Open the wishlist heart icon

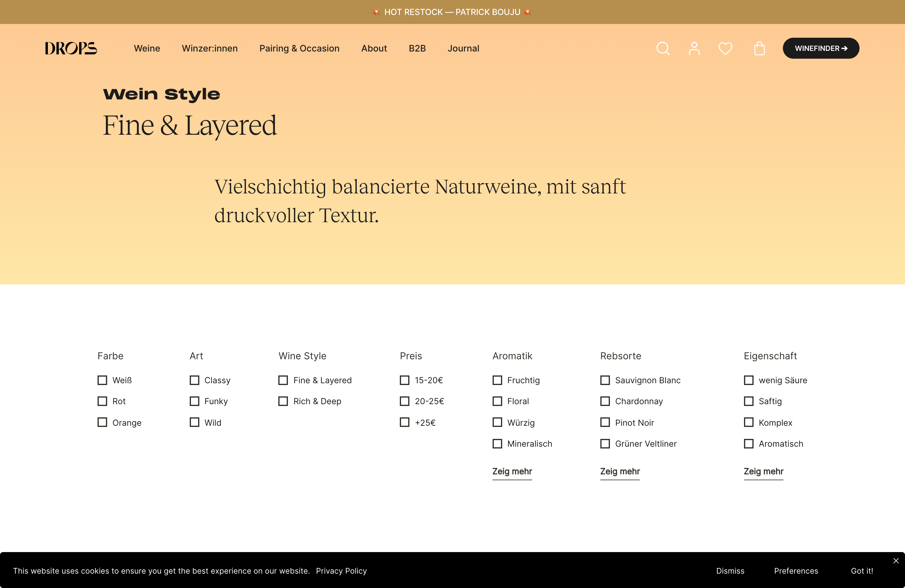pos(725,48)
